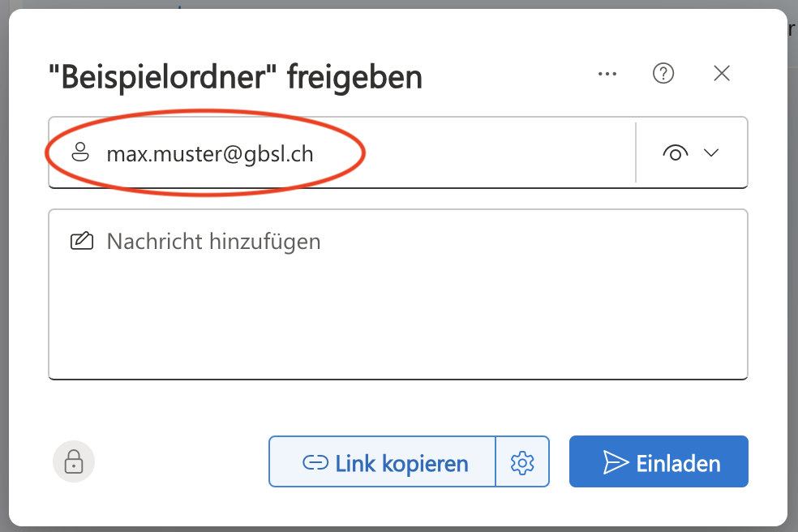Click the dialog title "Beispielordner" freigeben
Viewport: 798px width, 532px height.
click(235, 78)
